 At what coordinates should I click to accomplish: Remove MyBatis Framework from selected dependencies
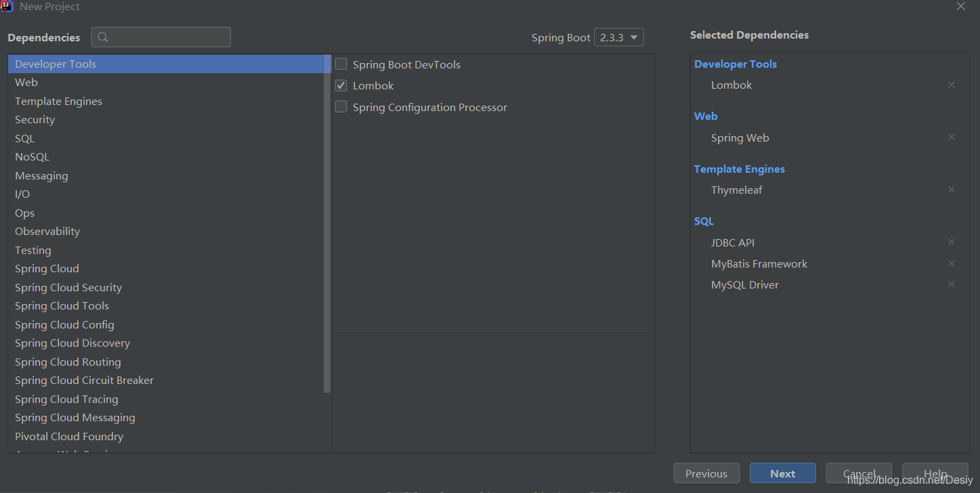coord(952,263)
